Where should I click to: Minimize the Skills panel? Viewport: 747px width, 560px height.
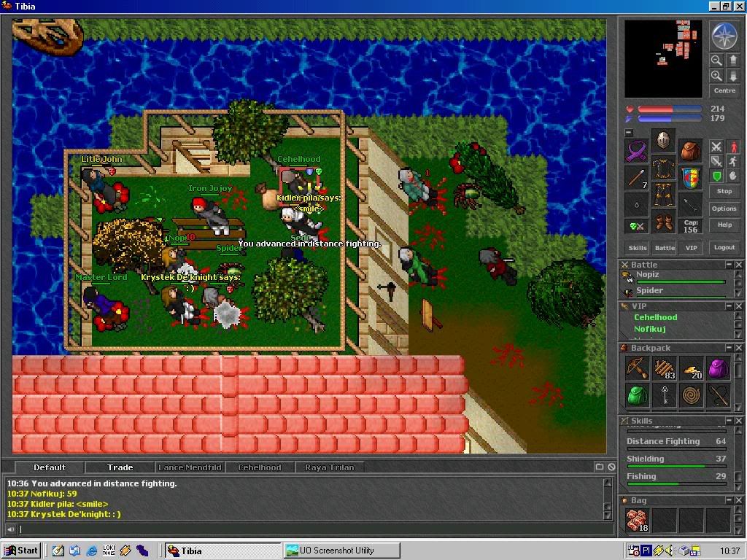729,421
